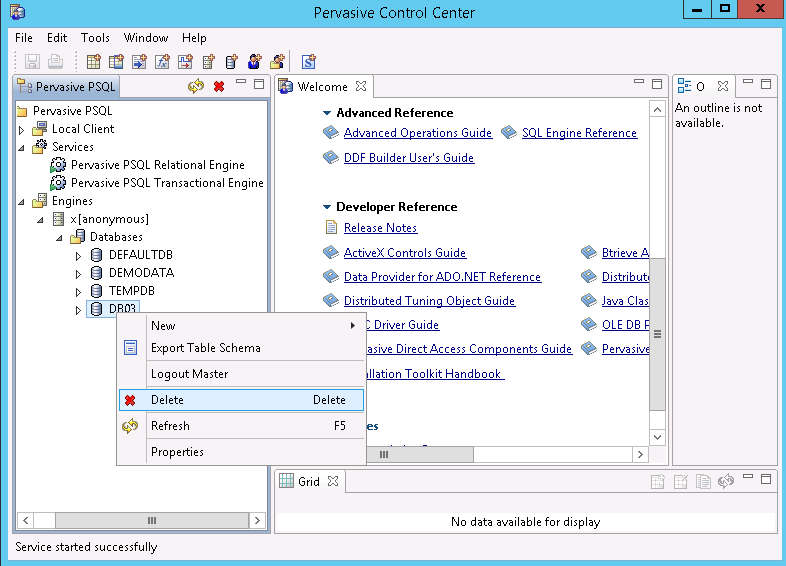Click the new user toolbar icon
786x566 pixels.
255,62
